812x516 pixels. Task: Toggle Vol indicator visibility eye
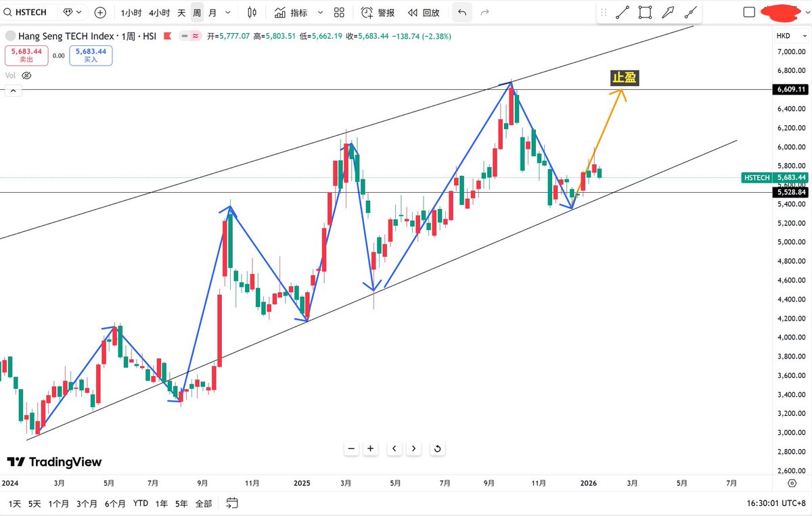click(x=26, y=76)
